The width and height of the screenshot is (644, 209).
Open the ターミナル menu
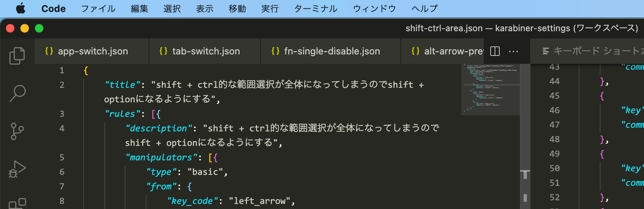point(316,8)
